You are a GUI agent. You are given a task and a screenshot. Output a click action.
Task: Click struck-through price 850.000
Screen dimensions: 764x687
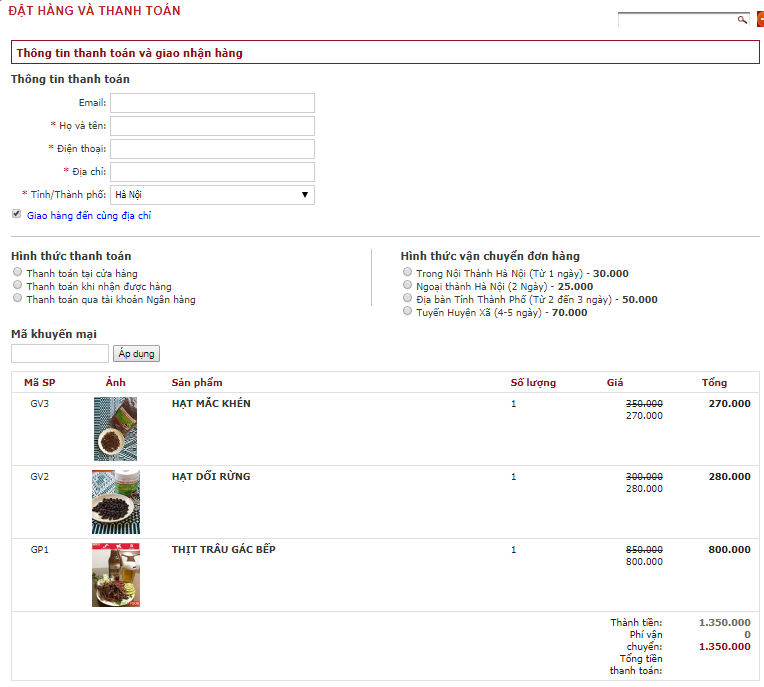click(x=644, y=550)
